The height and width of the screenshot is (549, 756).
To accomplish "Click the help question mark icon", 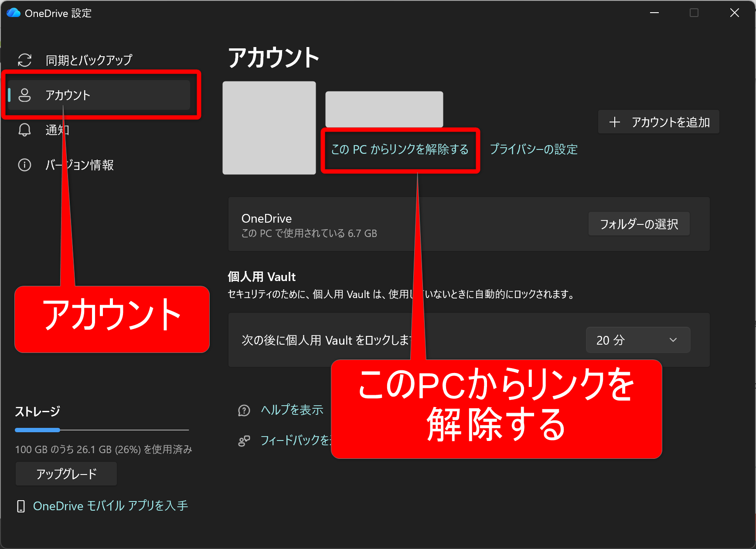I will [x=244, y=410].
